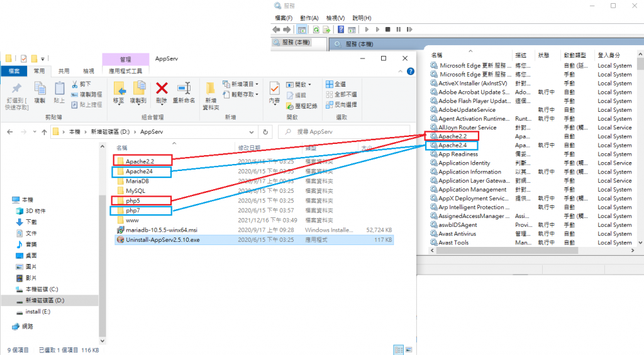Switch to large icons view in Explorer status bar
This screenshot has width=644, height=355.
click(409, 350)
